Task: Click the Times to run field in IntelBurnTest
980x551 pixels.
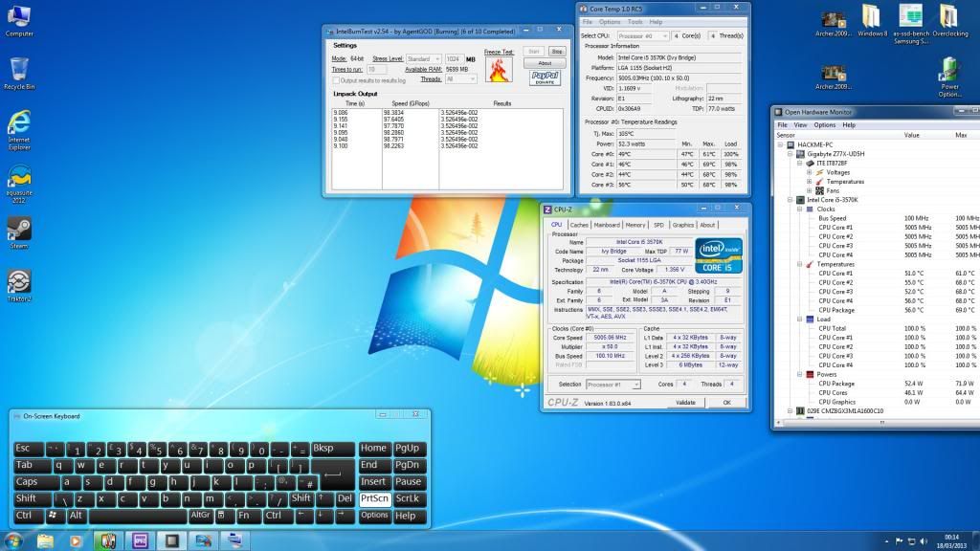Action: pos(376,69)
